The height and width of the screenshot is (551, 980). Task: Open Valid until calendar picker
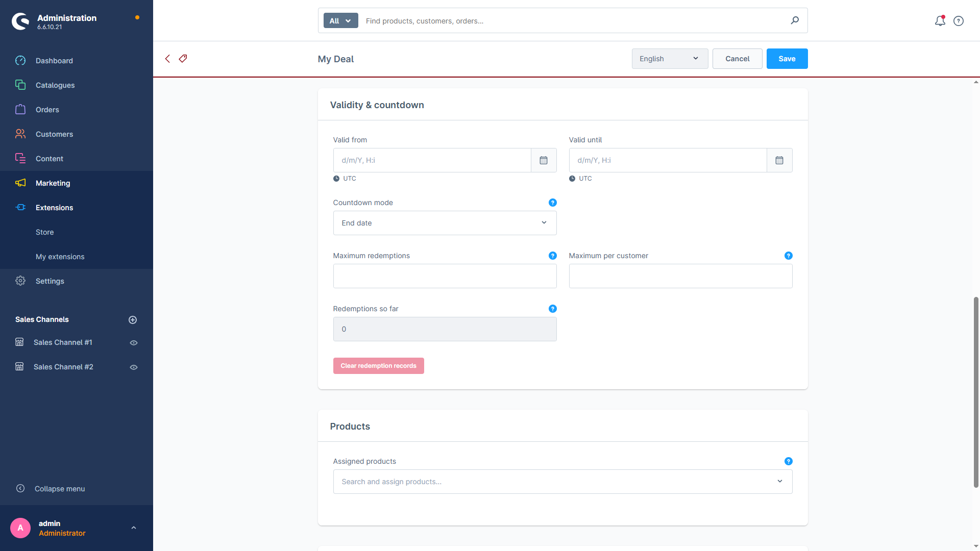point(779,160)
